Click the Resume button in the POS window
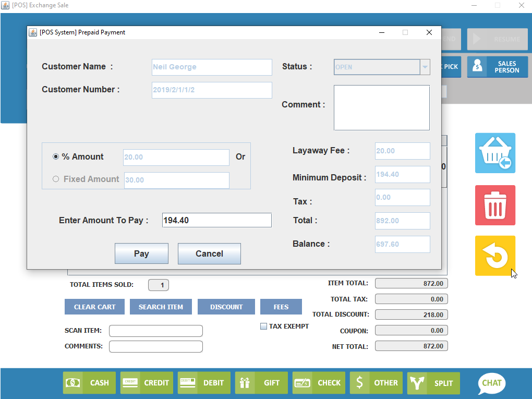This screenshot has height=399, width=532. [498, 39]
